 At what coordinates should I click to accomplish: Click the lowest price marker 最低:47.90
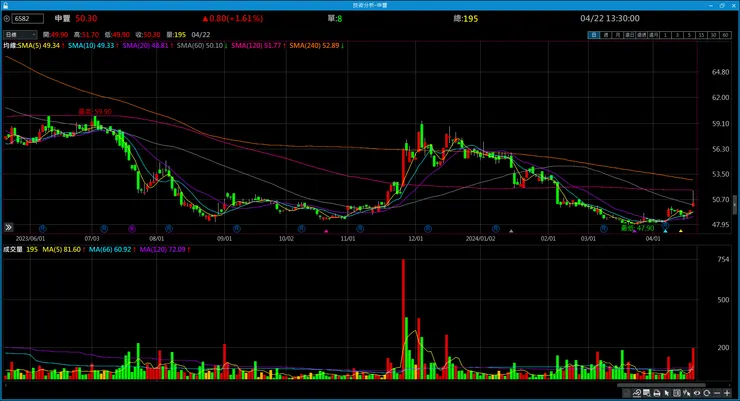click(x=638, y=228)
